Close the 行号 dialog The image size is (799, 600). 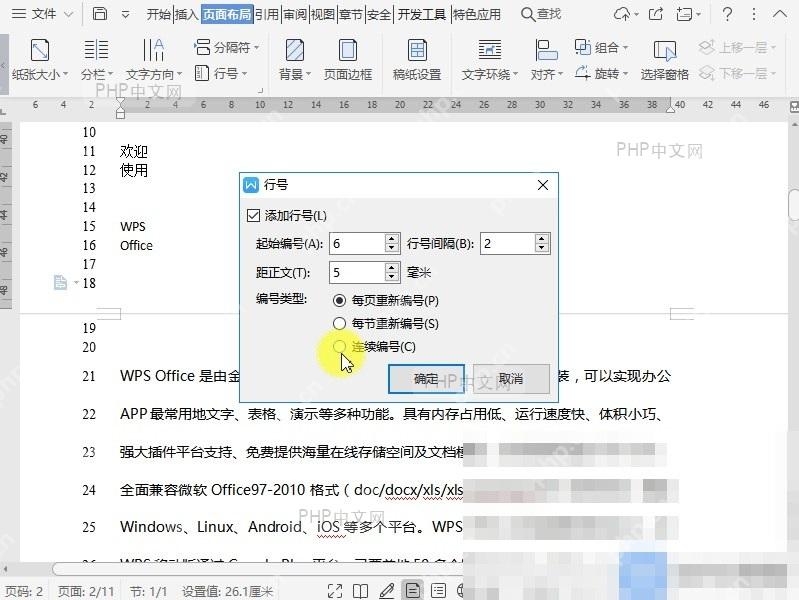[543, 185]
